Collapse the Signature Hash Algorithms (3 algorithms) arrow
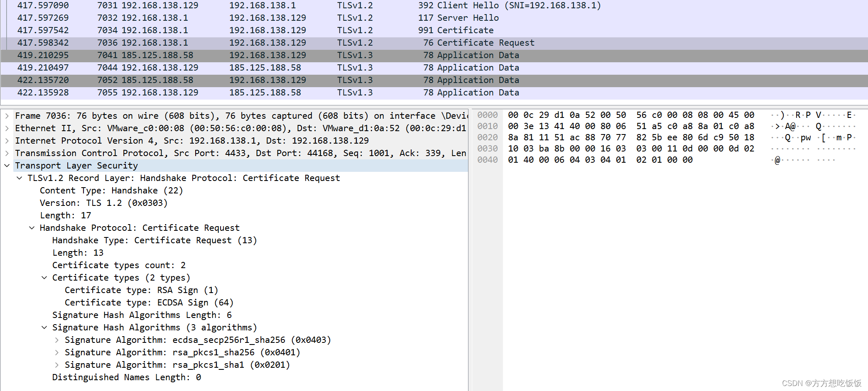This screenshot has height=391, width=868. point(44,327)
